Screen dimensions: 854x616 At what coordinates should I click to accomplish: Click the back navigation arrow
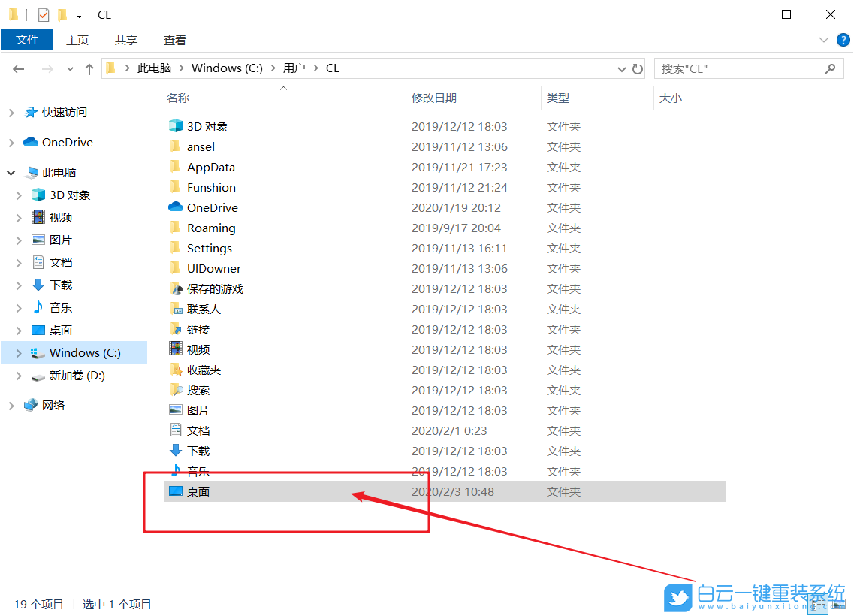pyautogui.click(x=18, y=68)
